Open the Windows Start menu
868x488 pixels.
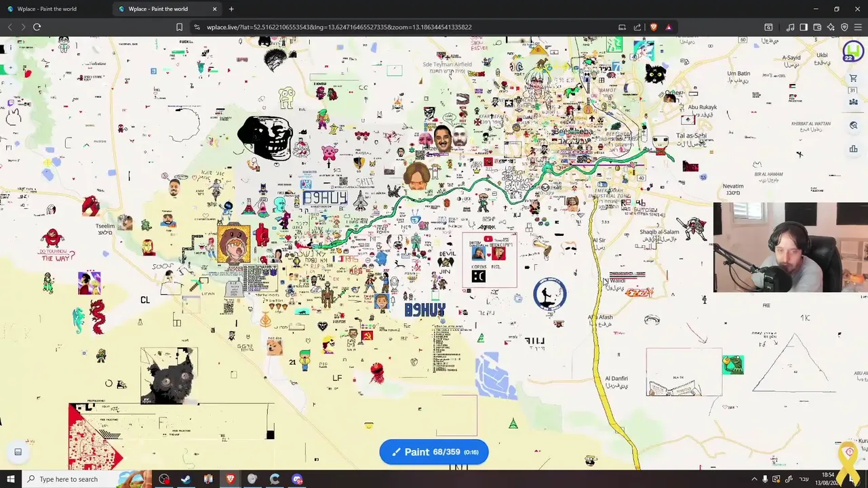[x=10, y=479]
